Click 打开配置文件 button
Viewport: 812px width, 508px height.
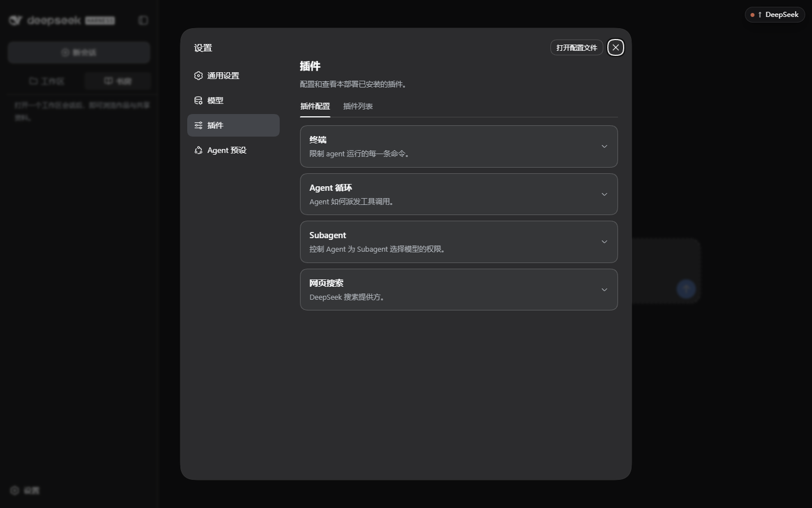(577, 47)
